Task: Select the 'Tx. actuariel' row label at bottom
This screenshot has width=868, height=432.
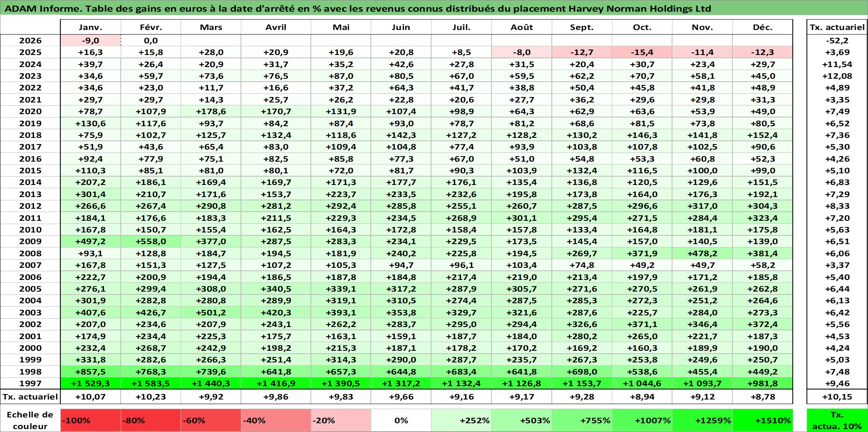Action: click(x=30, y=397)
